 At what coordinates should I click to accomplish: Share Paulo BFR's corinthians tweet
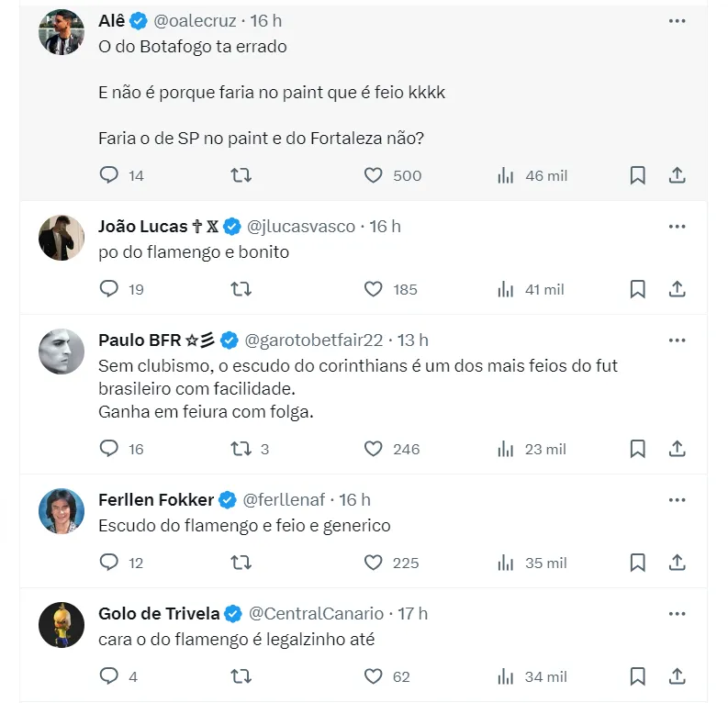[x=678, y=449]
